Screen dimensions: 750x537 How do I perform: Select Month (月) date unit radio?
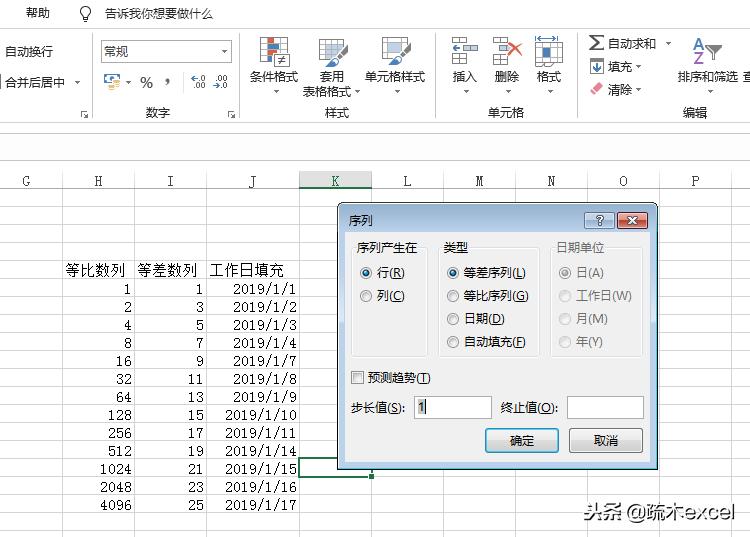point(565,319)
